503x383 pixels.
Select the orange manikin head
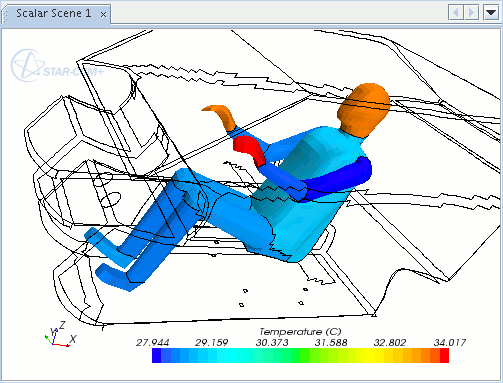click(364, 110)
